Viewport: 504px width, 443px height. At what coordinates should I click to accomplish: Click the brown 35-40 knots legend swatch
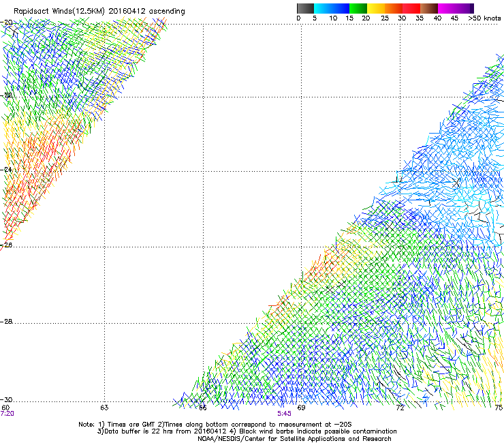(x=429, y=8)
